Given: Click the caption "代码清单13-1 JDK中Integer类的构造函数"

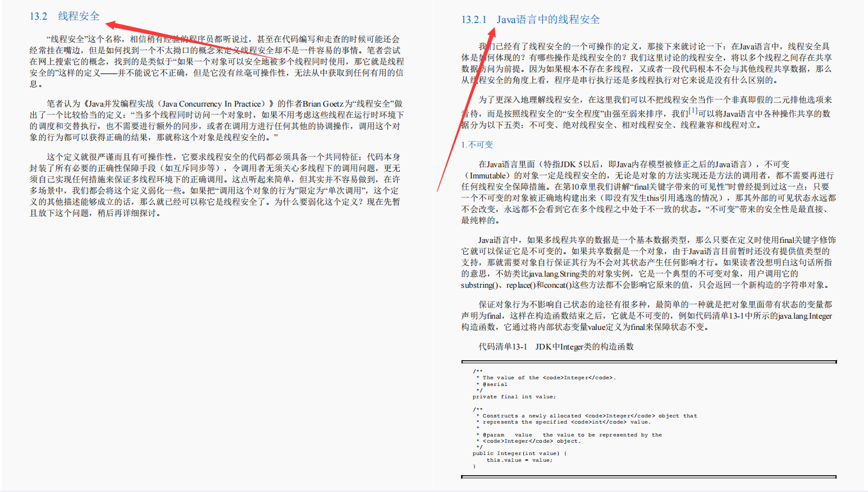Looking at the screenshot, I should coord(556,347).
